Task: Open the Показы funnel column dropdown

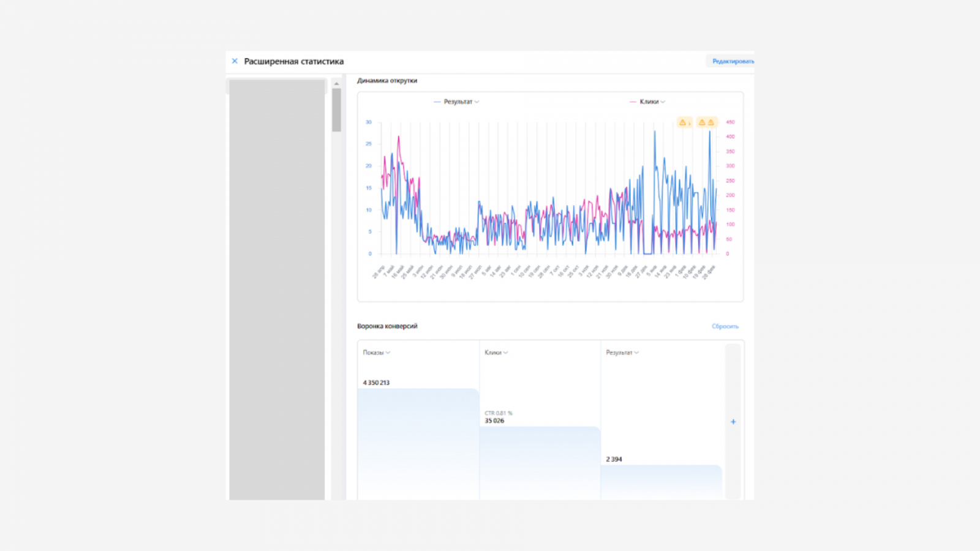Action: point(376,353)
